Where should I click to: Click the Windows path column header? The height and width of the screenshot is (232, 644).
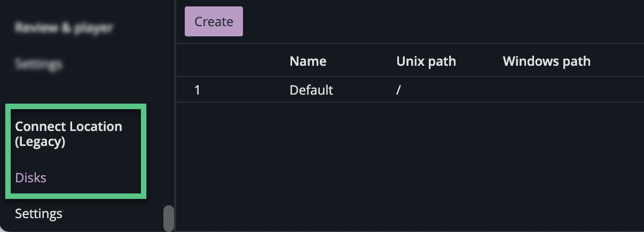(x=546, y=61)
